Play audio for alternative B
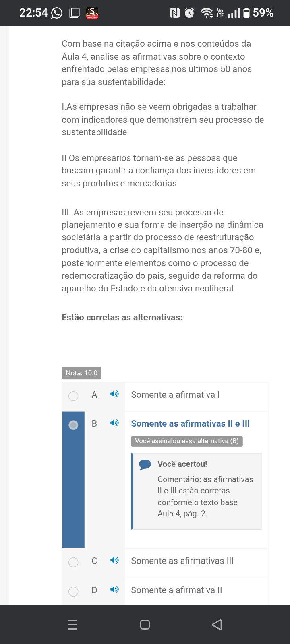 (x=114, y=423)
